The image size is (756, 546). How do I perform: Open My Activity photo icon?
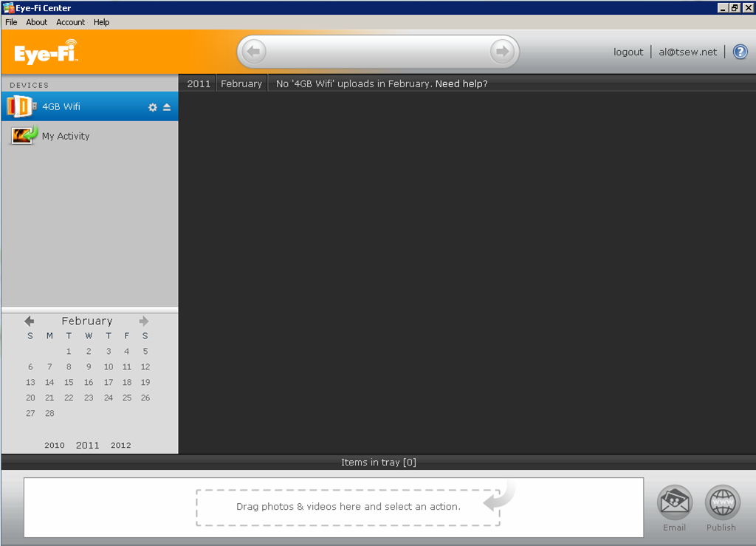tap(24, 135)
